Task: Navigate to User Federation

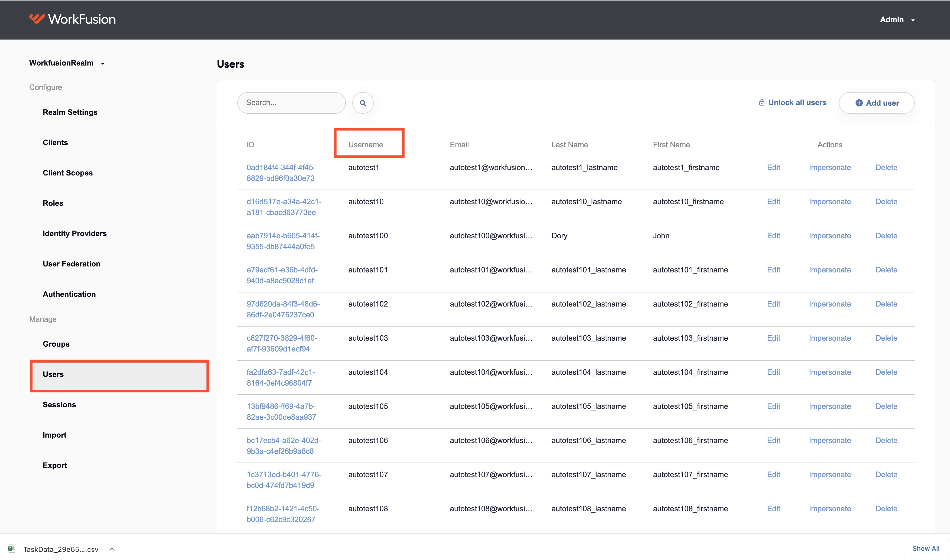Action: [x=71, y=264]
